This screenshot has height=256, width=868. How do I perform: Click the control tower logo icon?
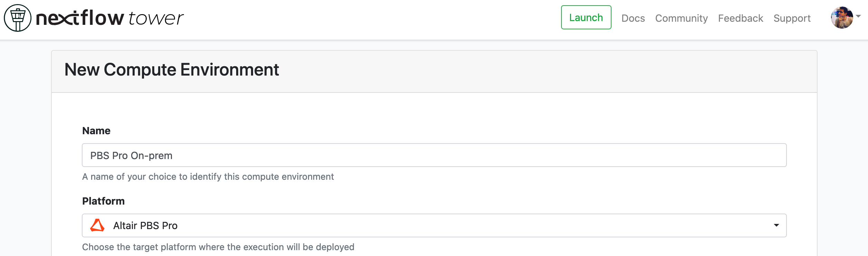click(x=18, y=18)
